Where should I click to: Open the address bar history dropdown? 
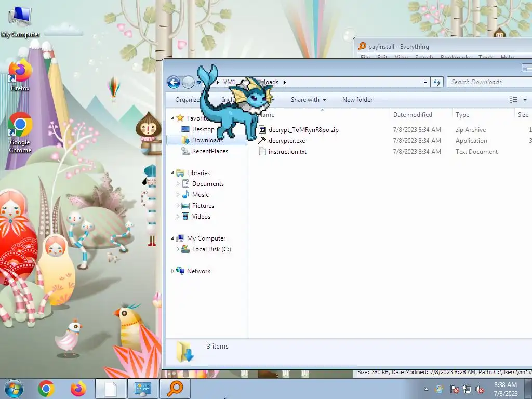click(425, 82)
